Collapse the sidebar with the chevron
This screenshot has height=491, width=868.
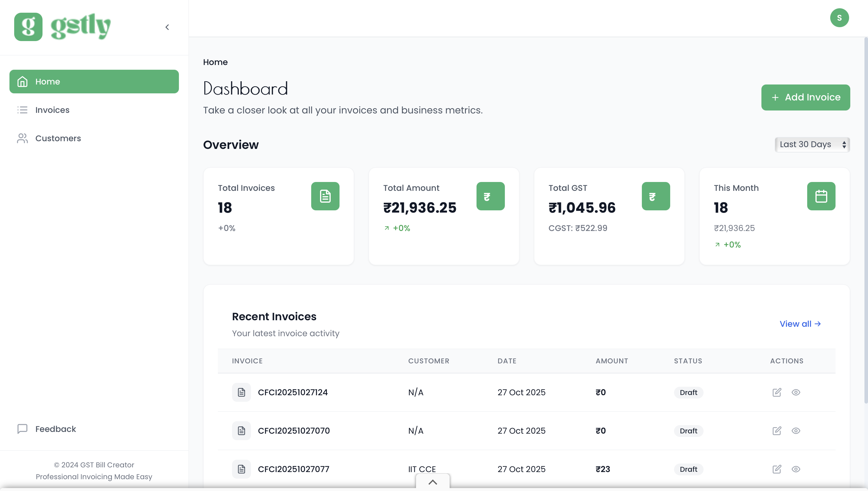pyautogui.click(x=167, y=27)
